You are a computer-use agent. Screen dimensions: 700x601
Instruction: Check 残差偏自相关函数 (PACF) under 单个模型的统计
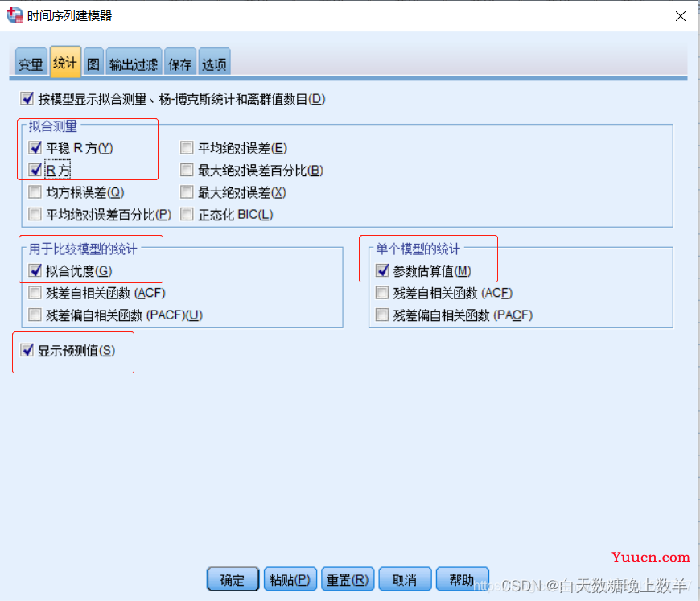click(382, 315)
